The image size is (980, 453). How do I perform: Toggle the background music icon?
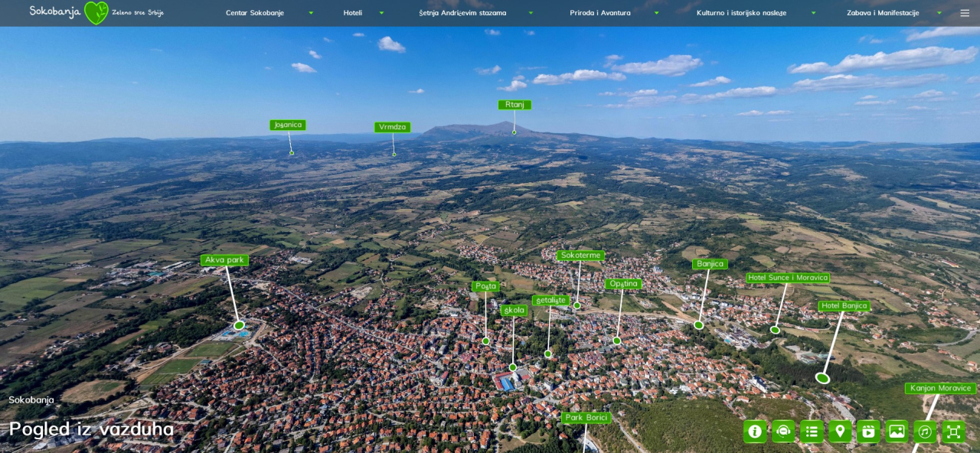click(x=925, y=432)
